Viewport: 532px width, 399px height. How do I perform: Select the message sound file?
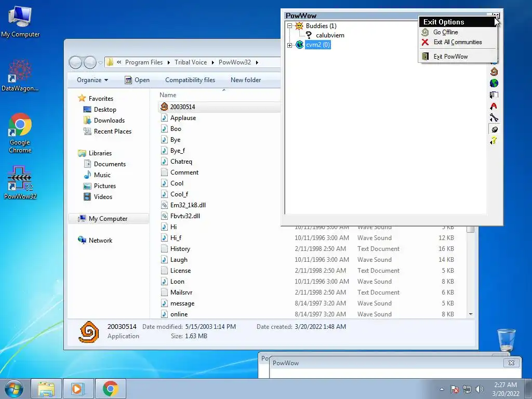click(x=182, y=303)
